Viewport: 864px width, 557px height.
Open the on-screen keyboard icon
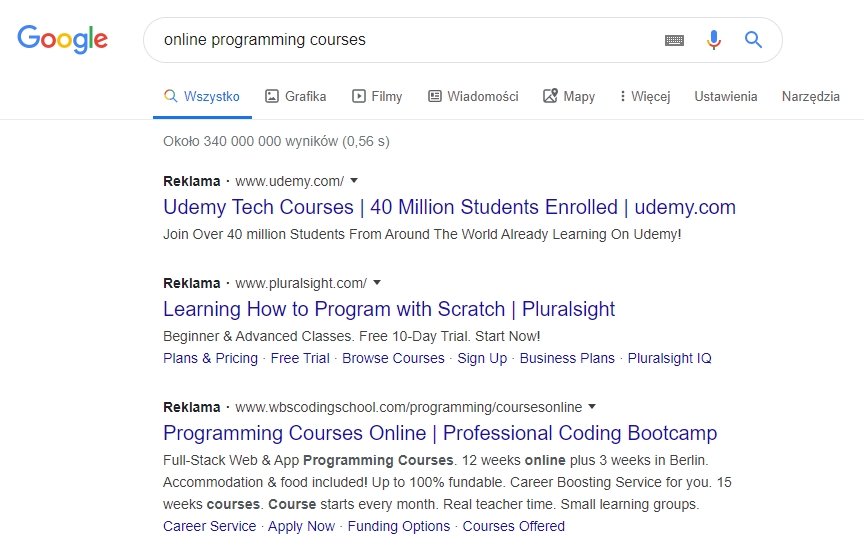pos(674,40)
